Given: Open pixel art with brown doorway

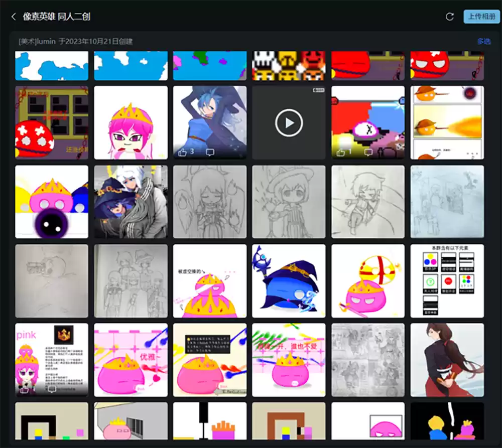Looking at the screenshot, I should point(289,421).
